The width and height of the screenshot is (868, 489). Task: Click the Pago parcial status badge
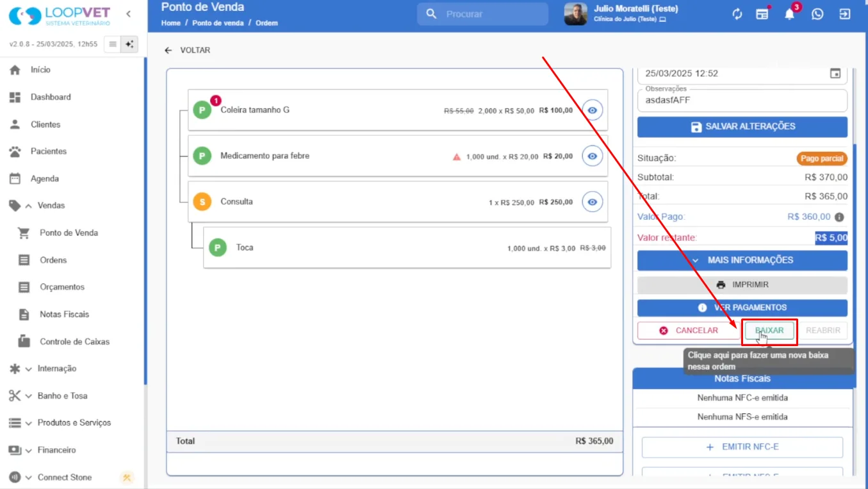(x=822, y=158)
